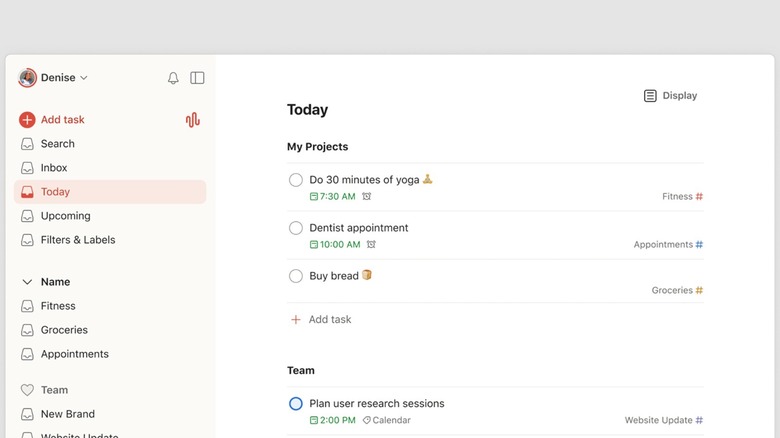Click the heart icon next to Team

pos(27,390)
